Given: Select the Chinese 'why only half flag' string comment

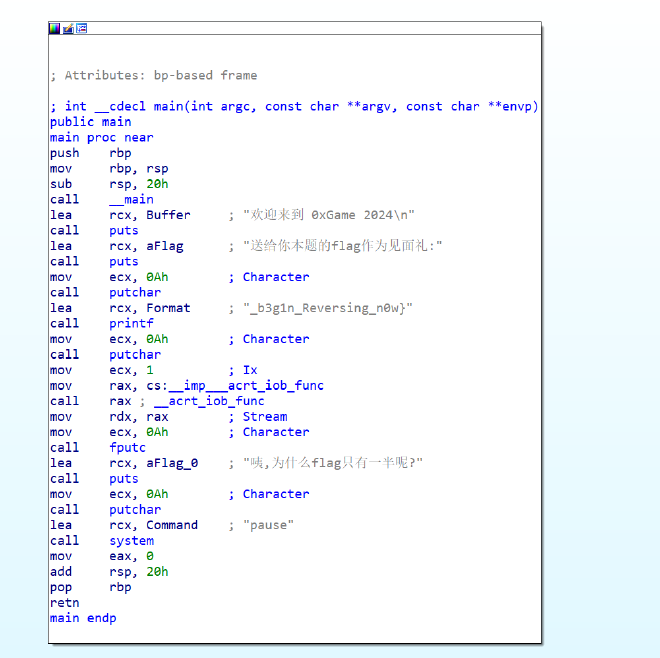Looking at the screenshot, I should pyautogui.click(x=333, y=463).
